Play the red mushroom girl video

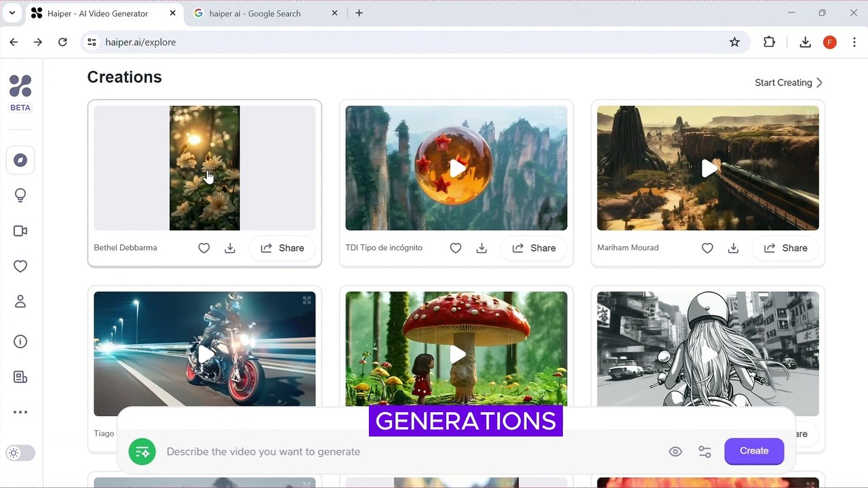[456, 354]
